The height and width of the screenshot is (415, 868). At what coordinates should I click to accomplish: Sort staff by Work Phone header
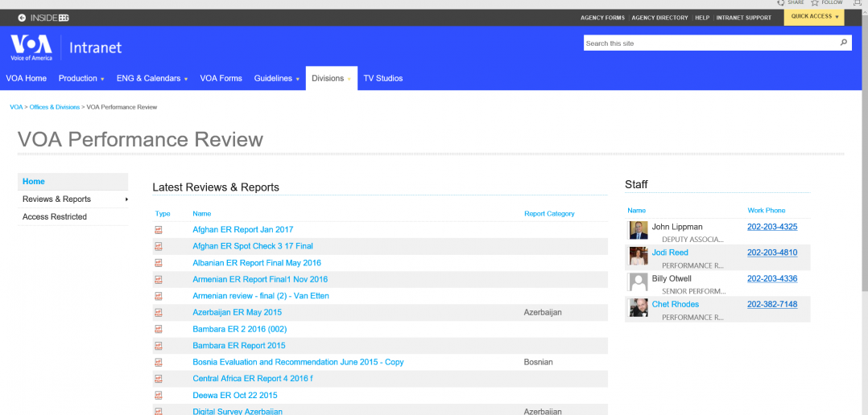point(767,211)
